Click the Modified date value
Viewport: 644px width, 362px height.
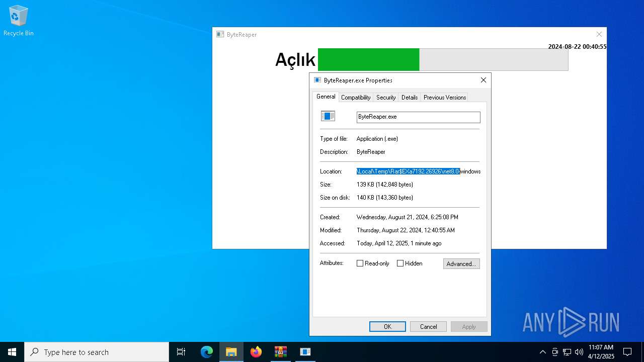406,230
